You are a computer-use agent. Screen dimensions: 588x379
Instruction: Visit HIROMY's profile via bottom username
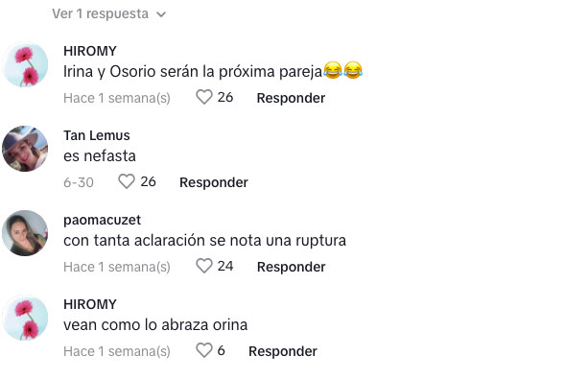click(90, 304)
